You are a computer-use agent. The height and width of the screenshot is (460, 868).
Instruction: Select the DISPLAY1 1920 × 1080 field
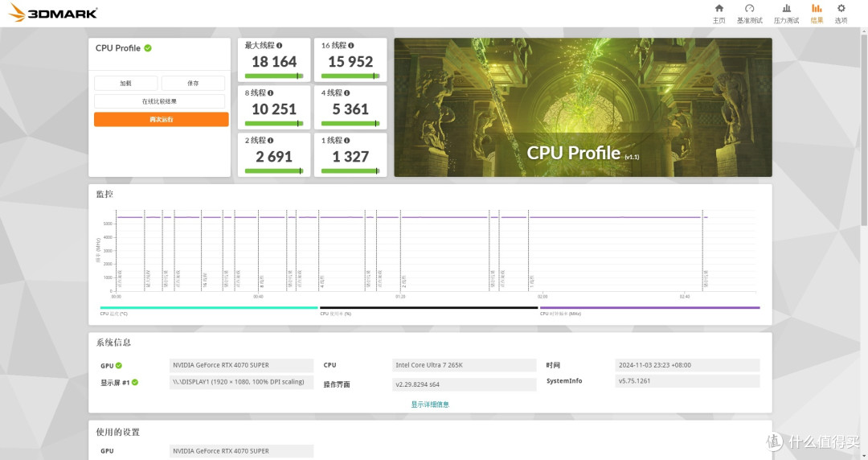pos(241,382)
